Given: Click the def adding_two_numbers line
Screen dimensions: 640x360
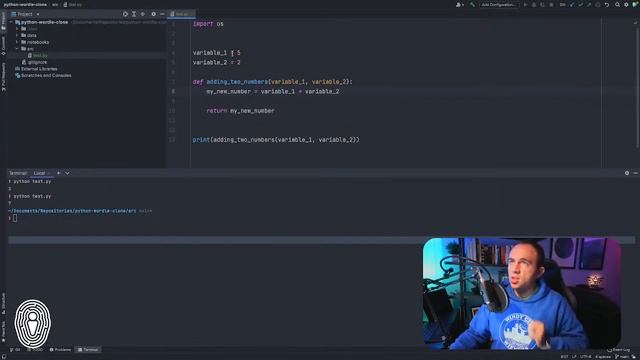Looking at the screenshot, I should tap(273, 82).
